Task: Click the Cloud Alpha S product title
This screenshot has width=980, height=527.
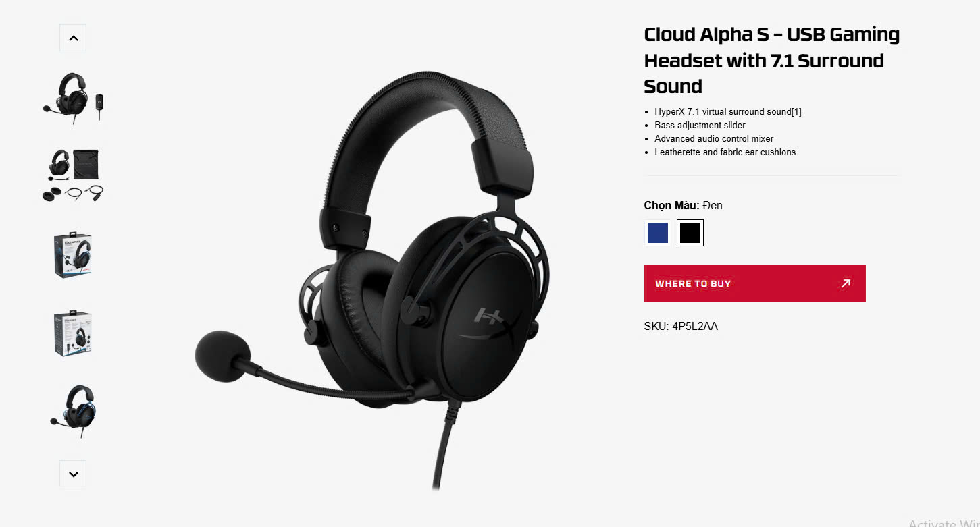Action: [772, 60]
